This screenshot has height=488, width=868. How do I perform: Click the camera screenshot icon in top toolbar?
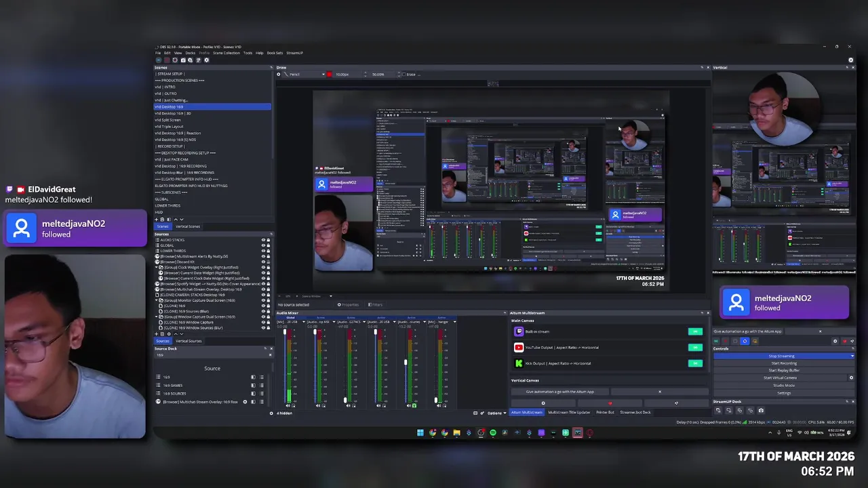(182, 60)
